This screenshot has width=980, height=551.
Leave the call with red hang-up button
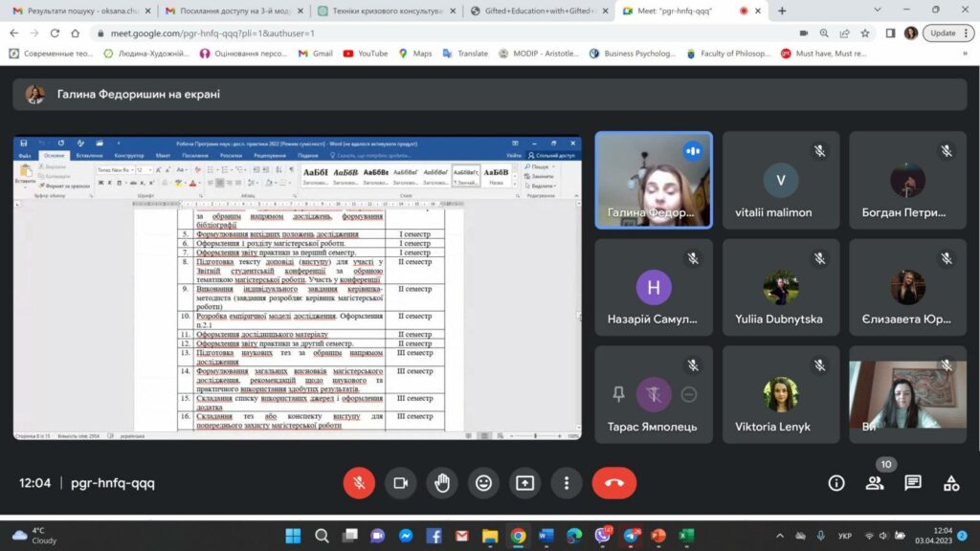[x=613, y=483]
